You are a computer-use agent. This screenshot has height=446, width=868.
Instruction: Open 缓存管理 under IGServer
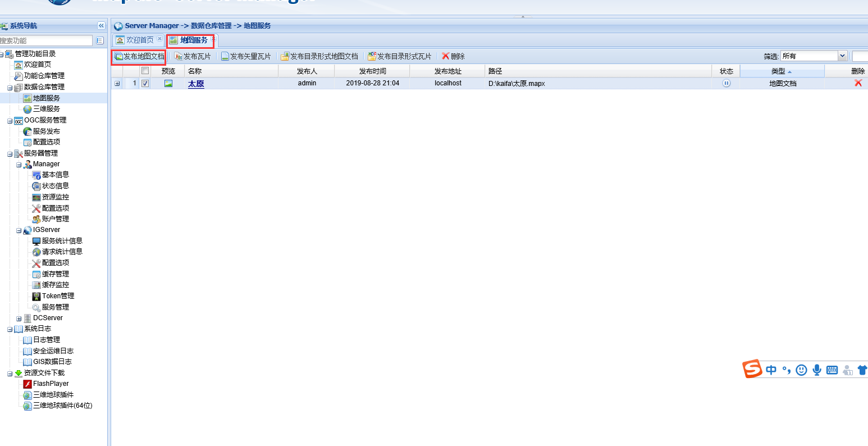55,274
